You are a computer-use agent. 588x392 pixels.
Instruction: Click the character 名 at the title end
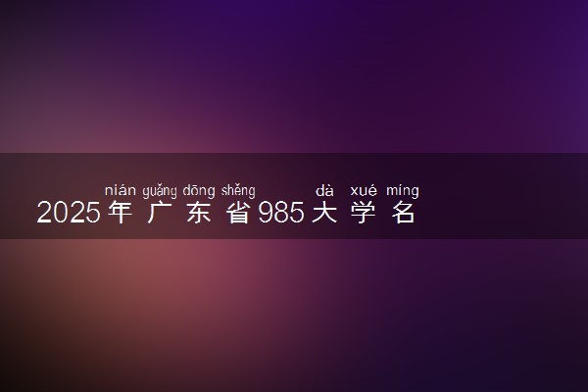click(x=403, y=213)
